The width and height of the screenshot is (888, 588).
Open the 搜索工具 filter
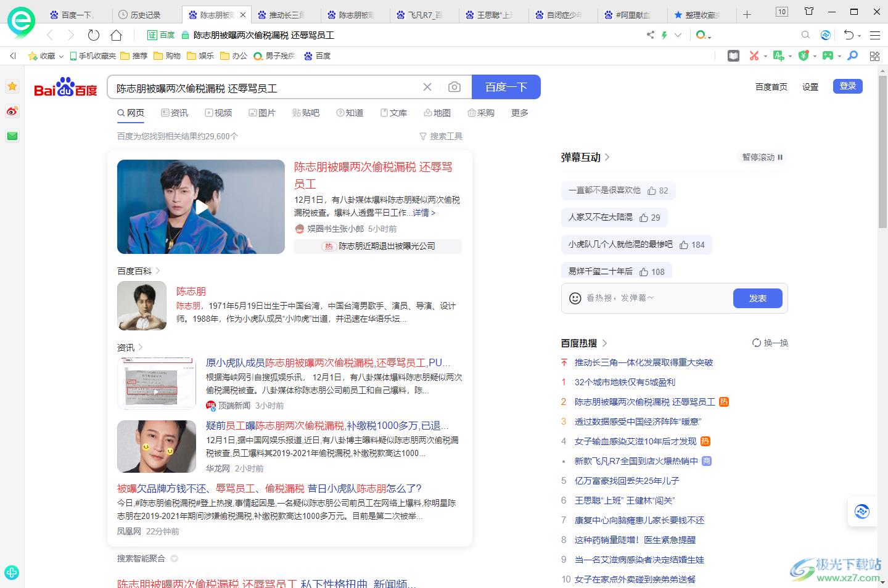point(441,136)
